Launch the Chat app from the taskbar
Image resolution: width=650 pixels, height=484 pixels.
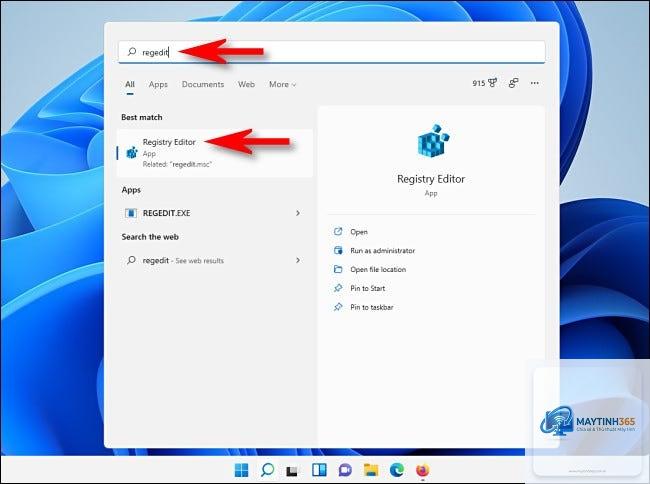tap(345, 470)
